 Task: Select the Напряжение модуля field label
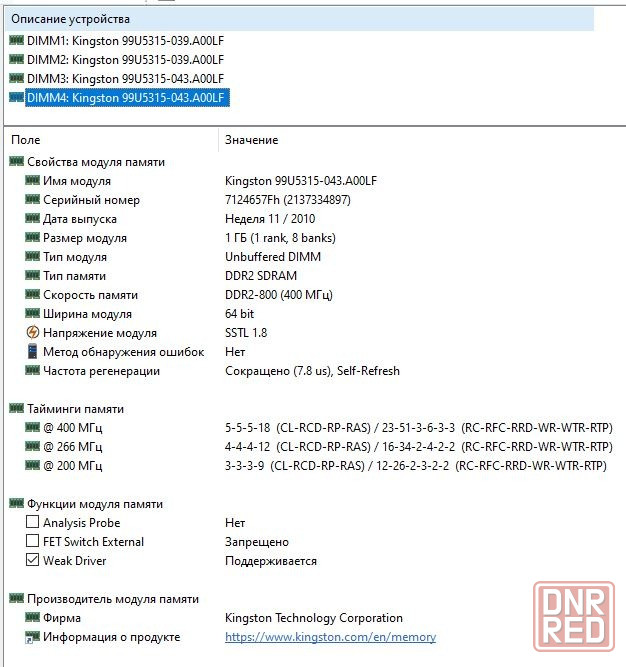100,333
